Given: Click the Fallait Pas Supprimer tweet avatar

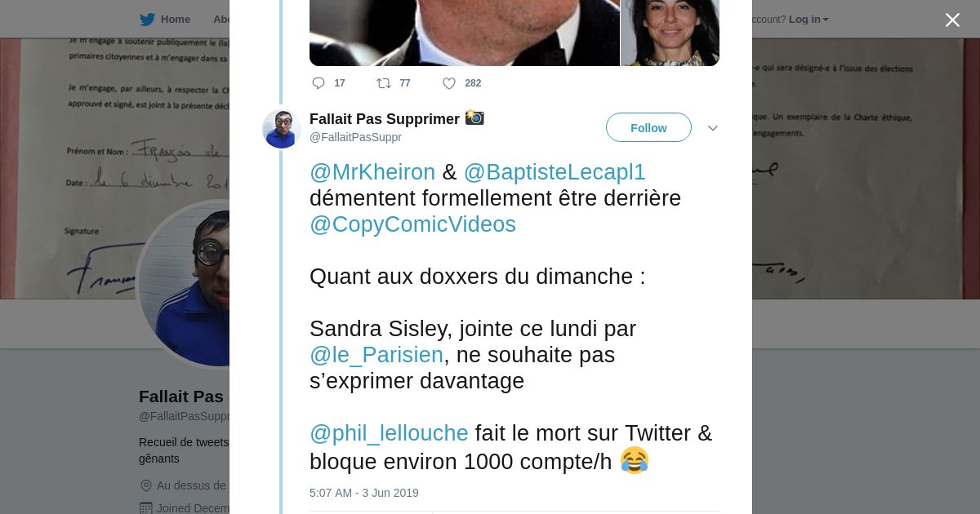Looking at the screenshot, I should [282, 128].
